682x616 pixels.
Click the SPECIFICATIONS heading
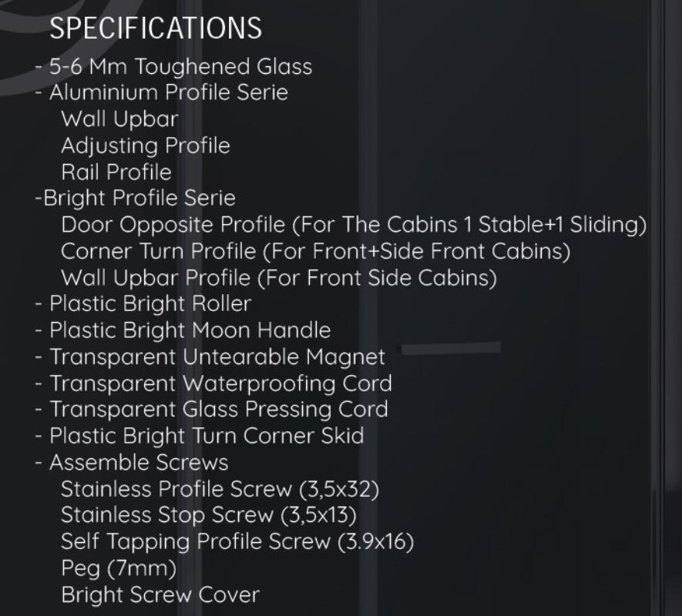click(156, 28)
